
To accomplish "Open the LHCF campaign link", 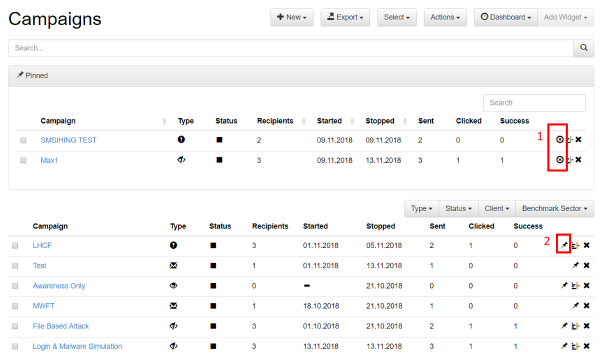I will [x=42, y=245].
